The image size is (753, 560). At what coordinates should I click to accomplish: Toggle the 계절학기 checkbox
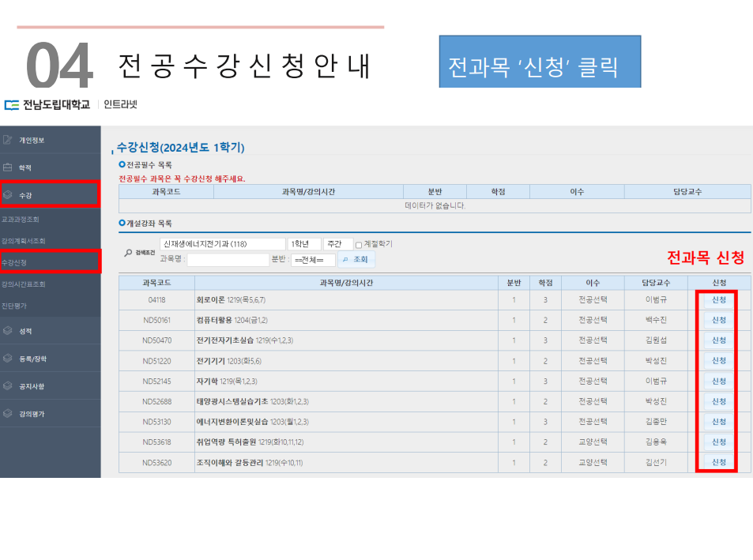(x=359, y=245)
